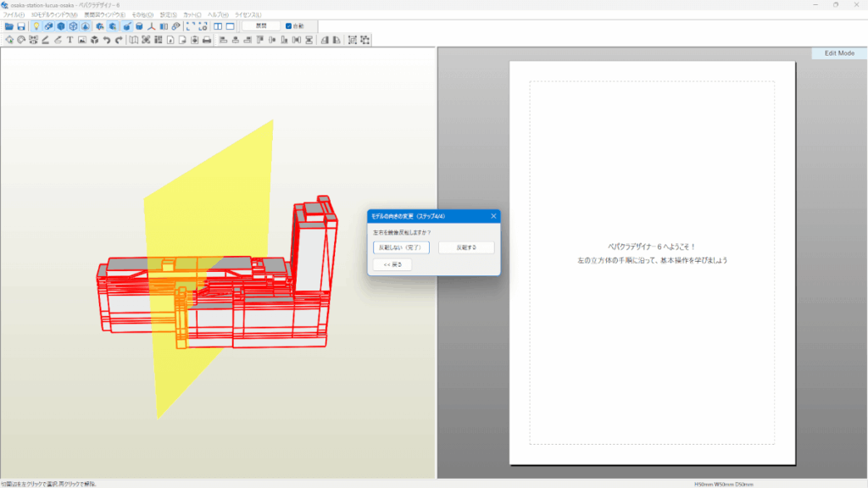
Task: Click the 反転しない（完了） button
Action: [x=401, y=247]
